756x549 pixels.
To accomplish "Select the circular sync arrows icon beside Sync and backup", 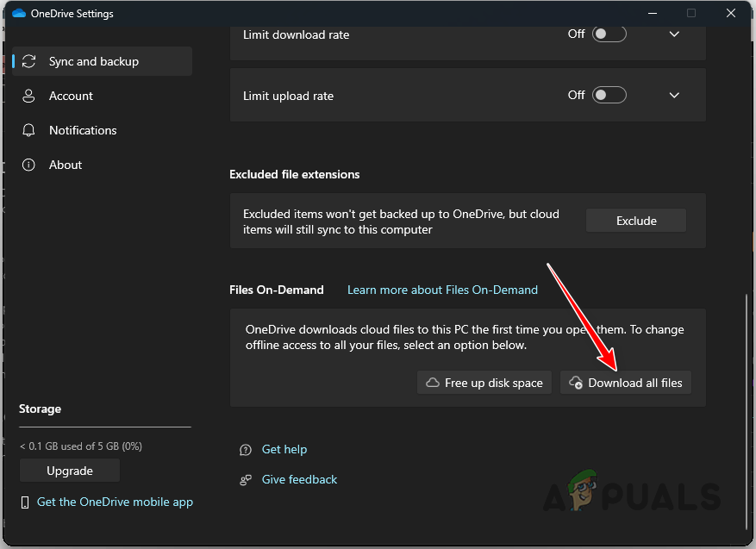I will (28, 61).
